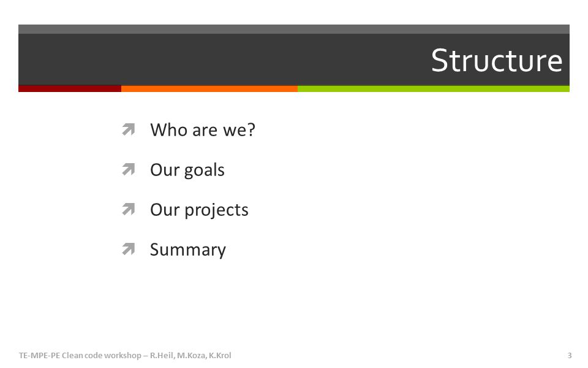Viewport: 588px width, 368px height.
Task: Click the green bar segment under title
Action: 434,88
